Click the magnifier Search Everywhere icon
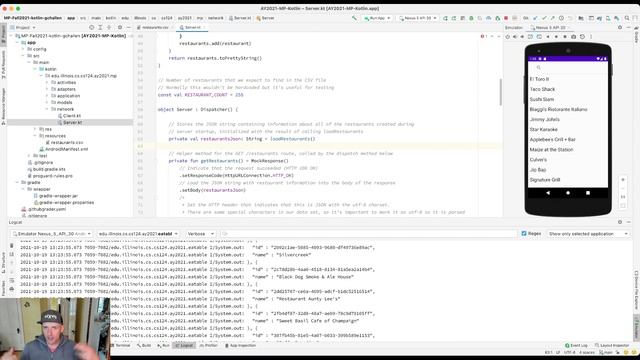This screenshot has width=640, height=360. [x=627, y=18]
